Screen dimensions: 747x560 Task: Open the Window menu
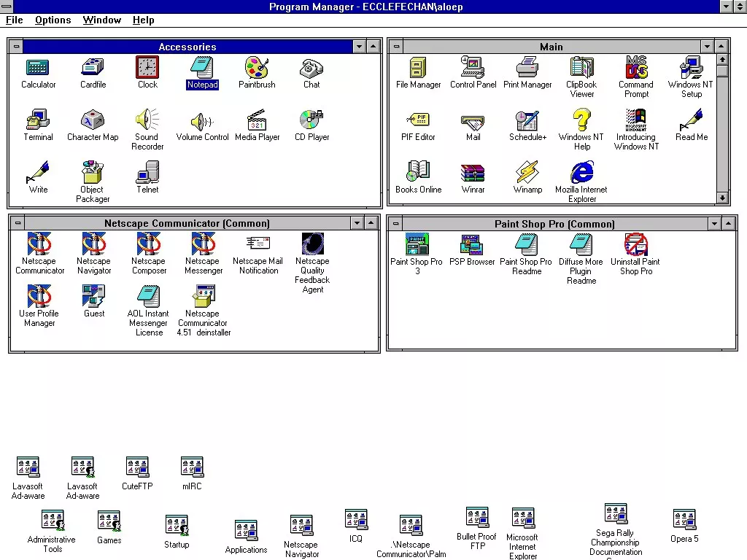click(x=102, y=20)
